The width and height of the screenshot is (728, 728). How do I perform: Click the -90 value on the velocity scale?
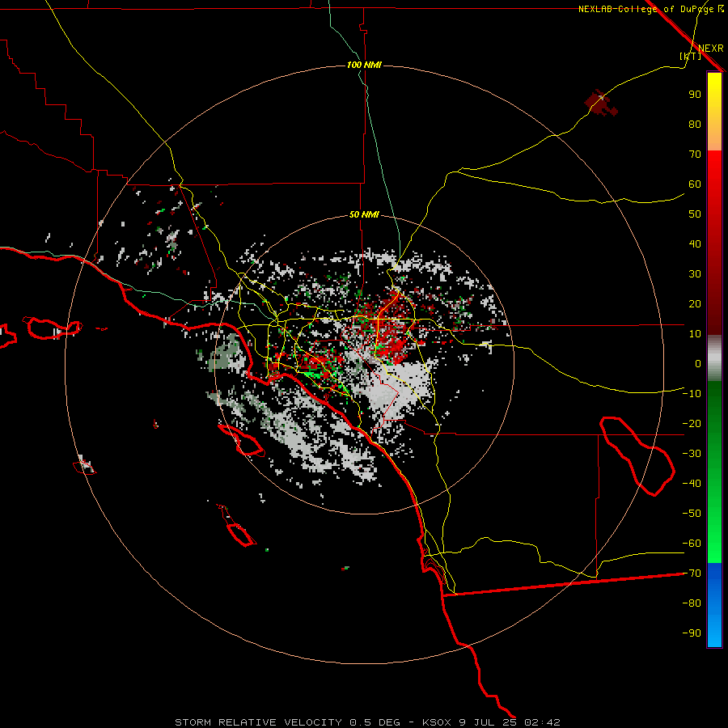(x=692, y=633)
